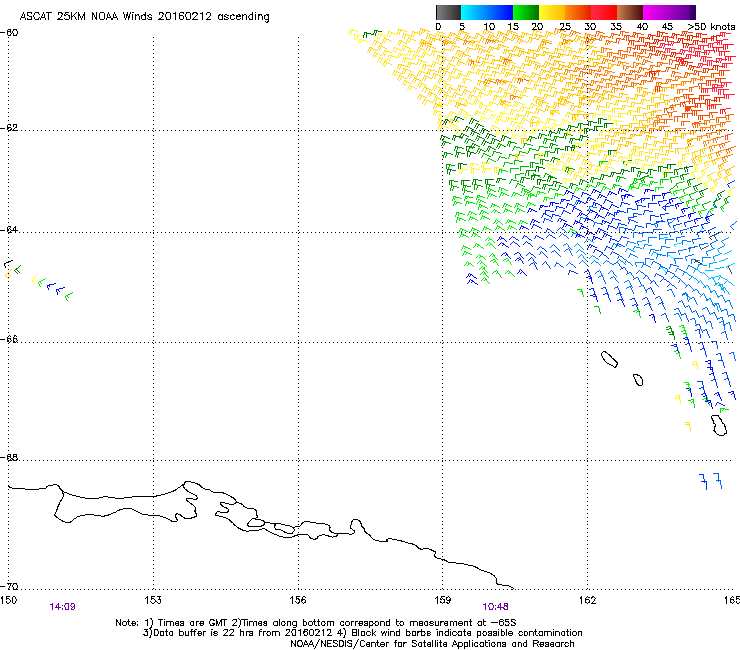Pick the orange 25-30 knots legend segment
The height and width of the screenshot is (650, 740).
(578, 12)
